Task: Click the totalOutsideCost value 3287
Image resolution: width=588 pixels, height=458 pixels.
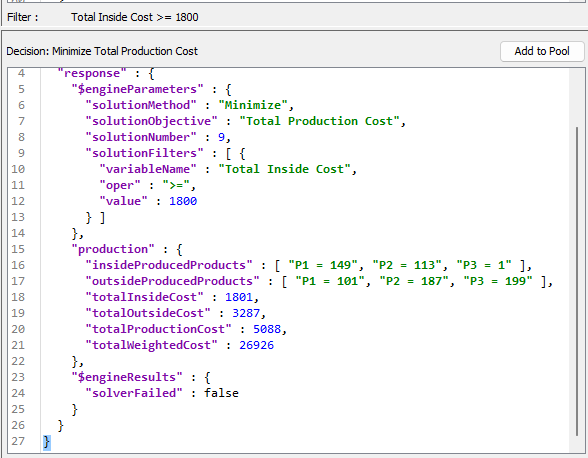Action: (x=246, y=313)
